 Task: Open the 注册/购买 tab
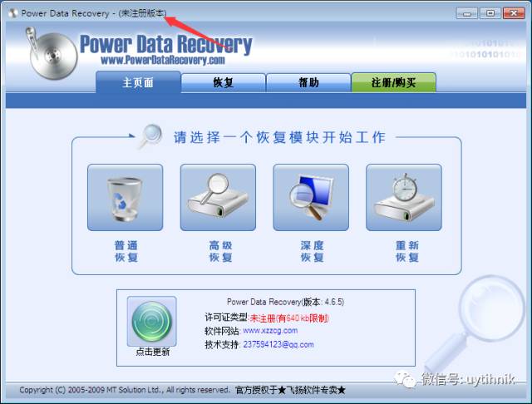[393, 82]
